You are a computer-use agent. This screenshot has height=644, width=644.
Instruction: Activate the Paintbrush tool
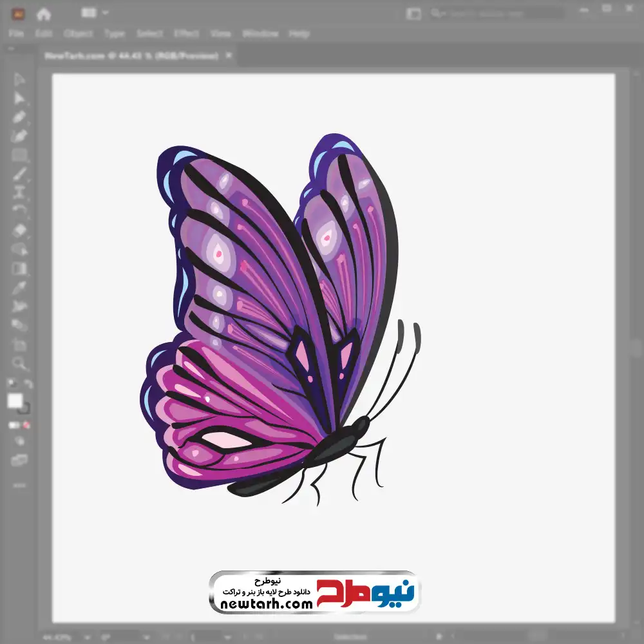pyautogui.click(x=19, y=174)
